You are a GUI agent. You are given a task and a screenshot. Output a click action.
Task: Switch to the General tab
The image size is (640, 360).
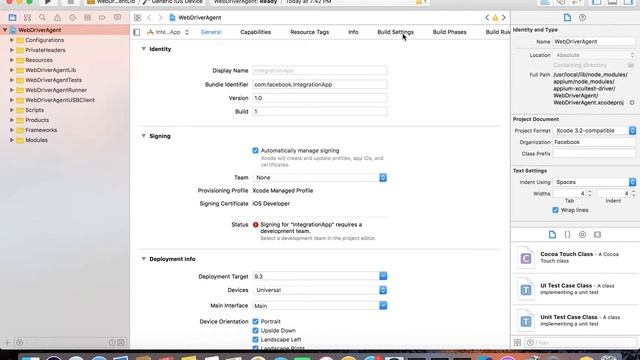[x=211, y=32]
